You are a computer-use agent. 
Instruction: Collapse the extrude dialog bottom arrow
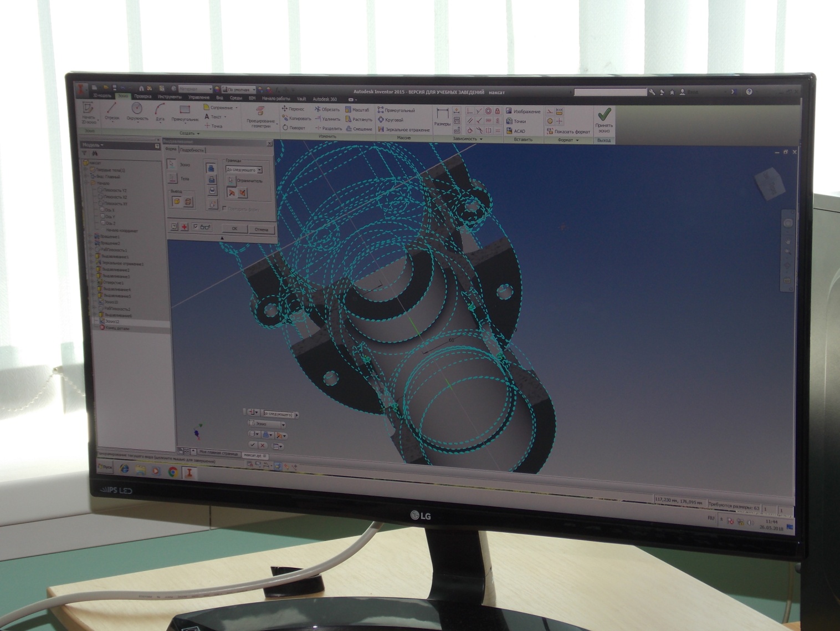pos(222,238)
